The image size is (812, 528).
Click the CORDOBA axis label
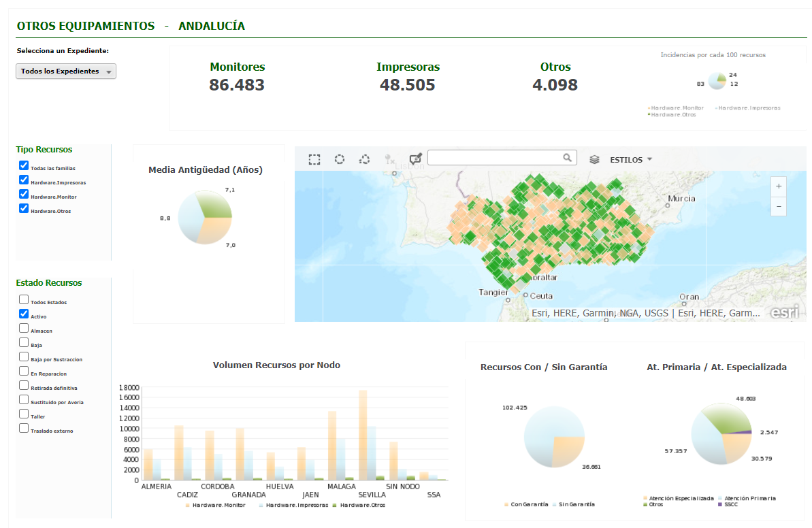pos(218,486)
